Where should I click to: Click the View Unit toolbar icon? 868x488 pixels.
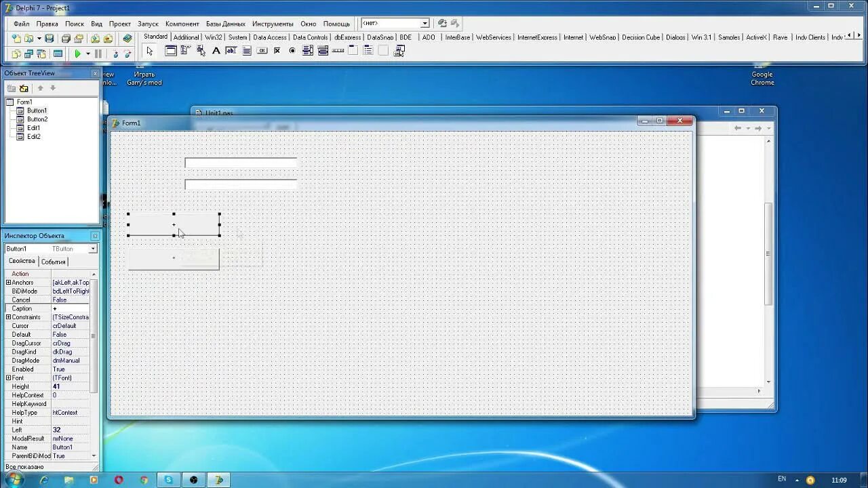click(17, 54)
